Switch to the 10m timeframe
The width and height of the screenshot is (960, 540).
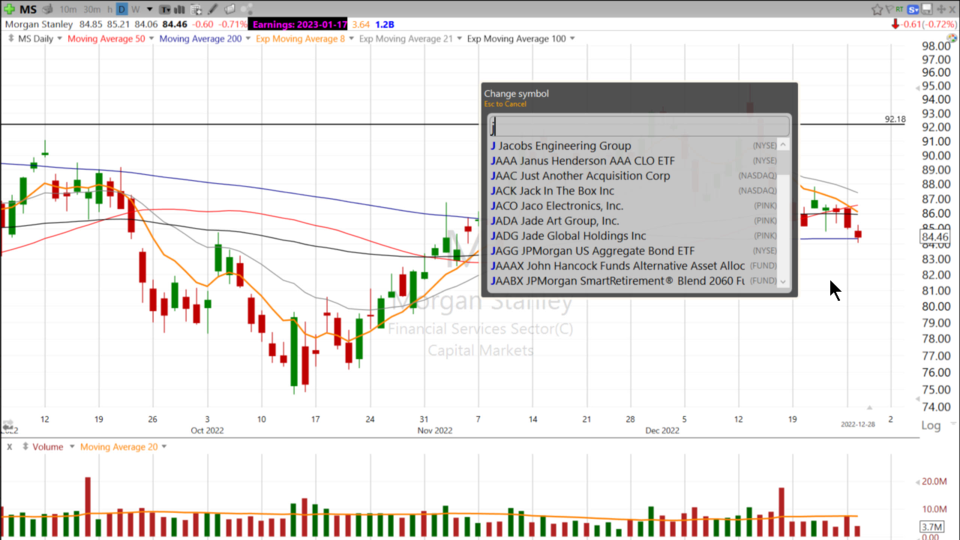tap(68, 9)
